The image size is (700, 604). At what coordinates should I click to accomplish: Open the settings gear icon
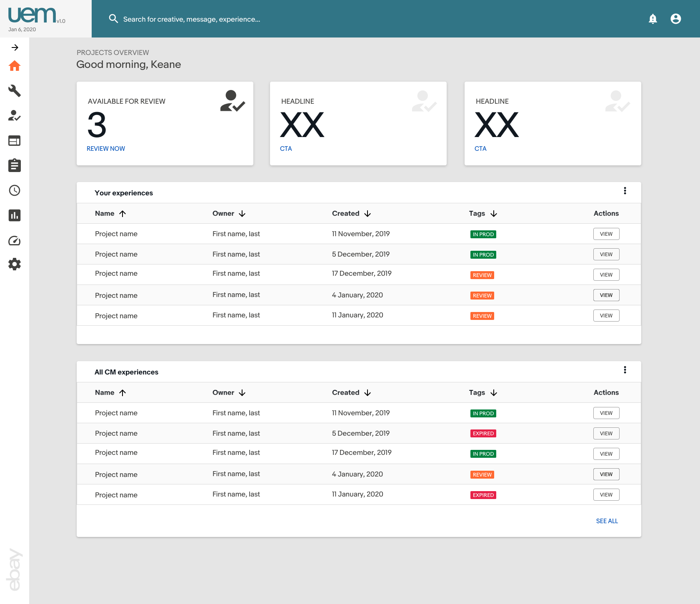pyautogui.click(x=15, y=264)
